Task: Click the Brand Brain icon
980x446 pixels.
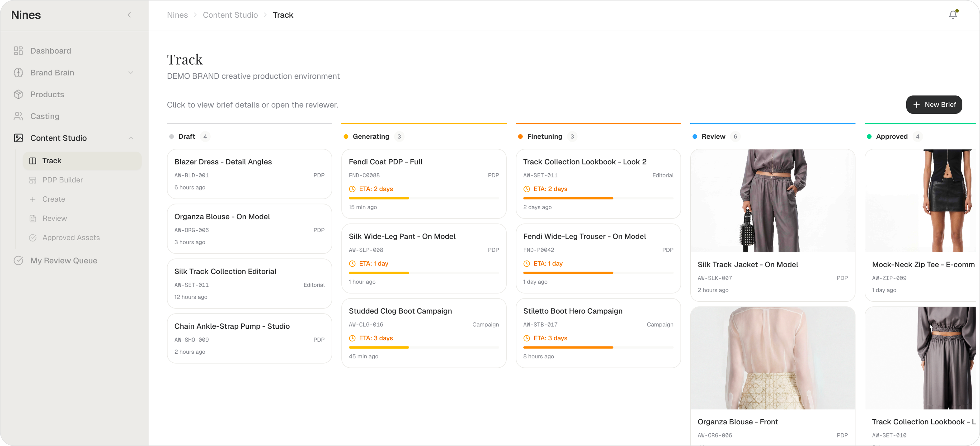Action: point(18,73)
